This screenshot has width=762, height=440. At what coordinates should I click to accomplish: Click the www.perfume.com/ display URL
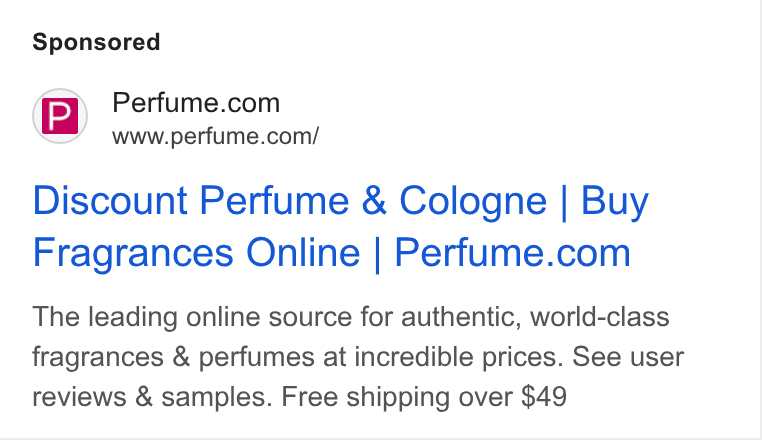pyautogui.click(x=215, y=136)
